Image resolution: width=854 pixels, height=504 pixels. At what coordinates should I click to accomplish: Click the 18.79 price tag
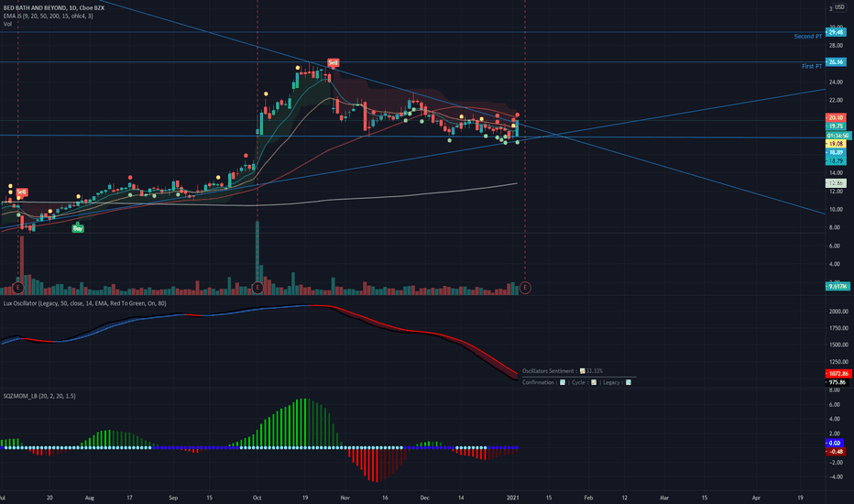836,161
